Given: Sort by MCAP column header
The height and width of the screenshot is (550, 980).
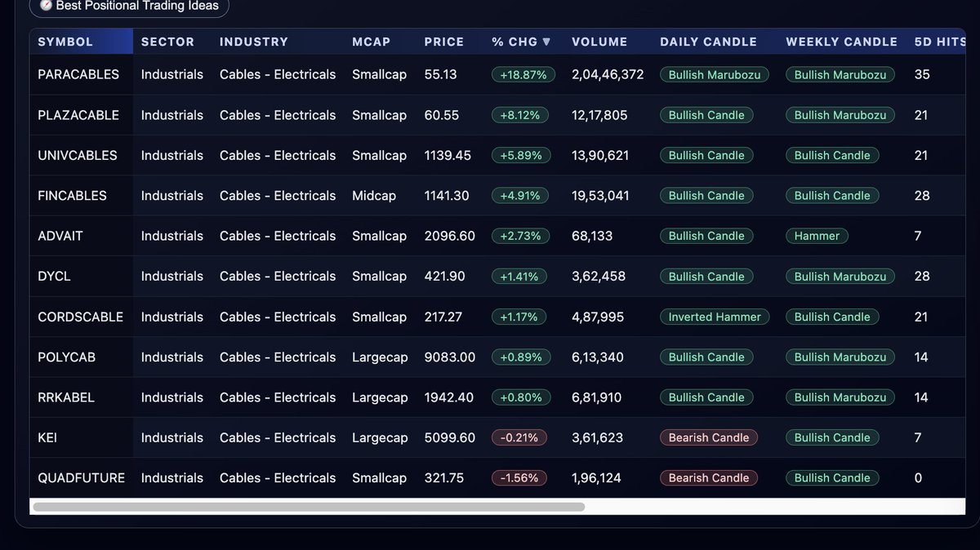Looking at the screenshot, I should (x=372, y=42).
